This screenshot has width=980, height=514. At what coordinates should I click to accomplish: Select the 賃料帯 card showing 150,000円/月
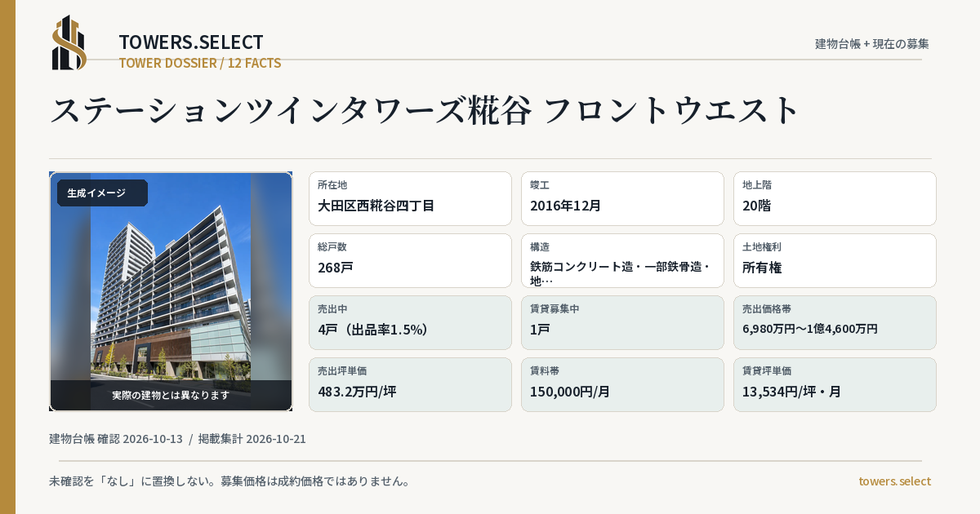click(622, 384)
